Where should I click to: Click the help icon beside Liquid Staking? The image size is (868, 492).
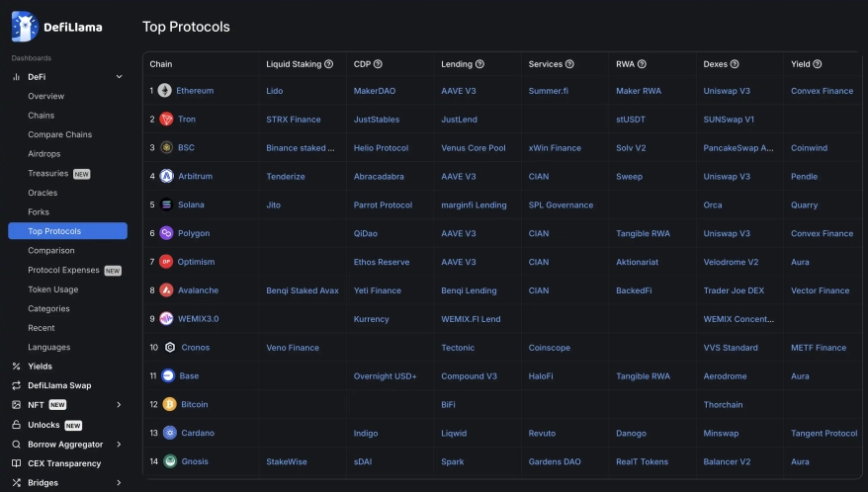[329, 64]
